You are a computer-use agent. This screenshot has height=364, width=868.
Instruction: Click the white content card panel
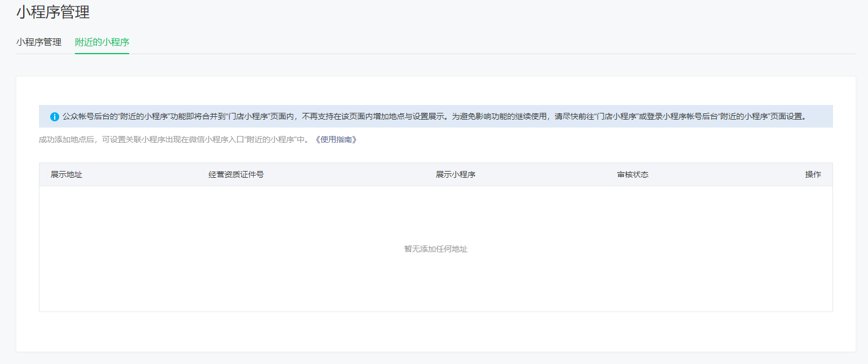pos(434,333)
